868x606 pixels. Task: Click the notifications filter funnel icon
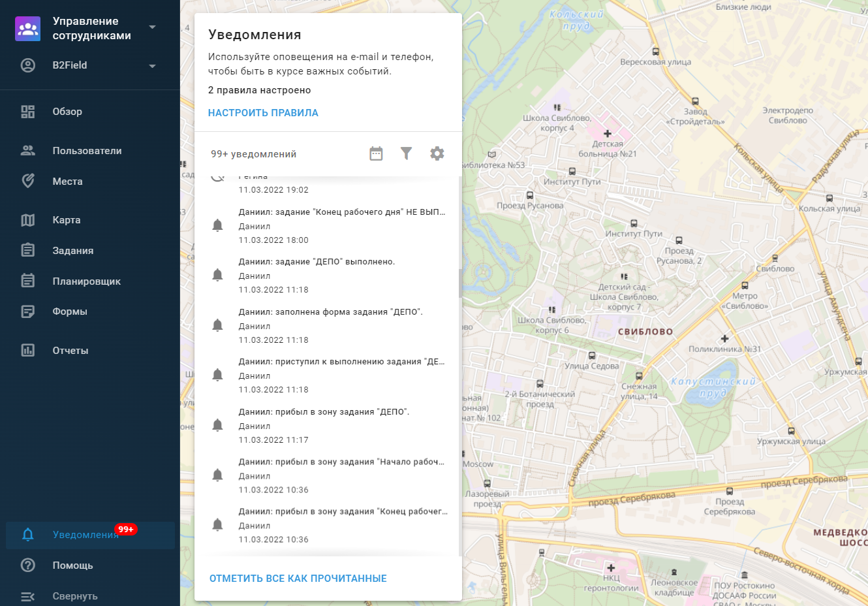(406, 153)
